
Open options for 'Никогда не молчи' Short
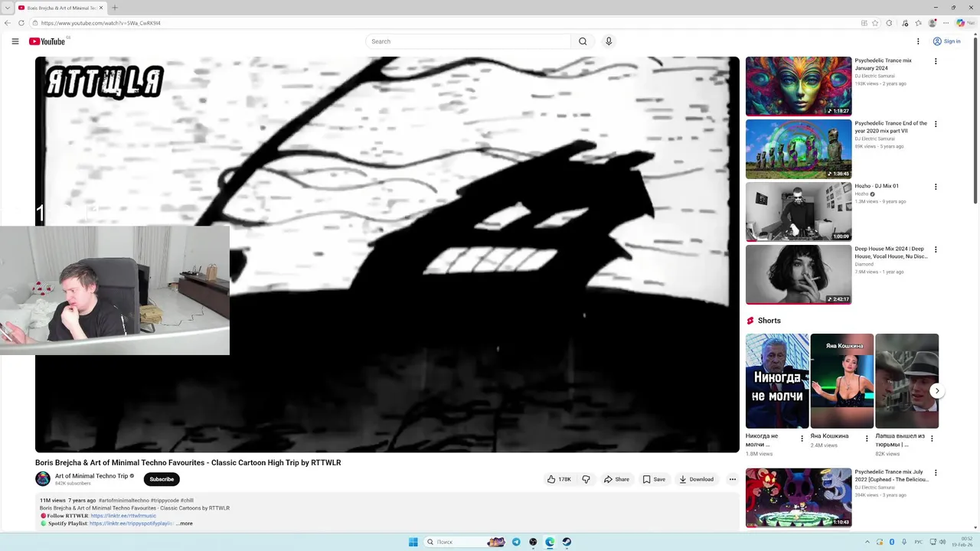802,439
